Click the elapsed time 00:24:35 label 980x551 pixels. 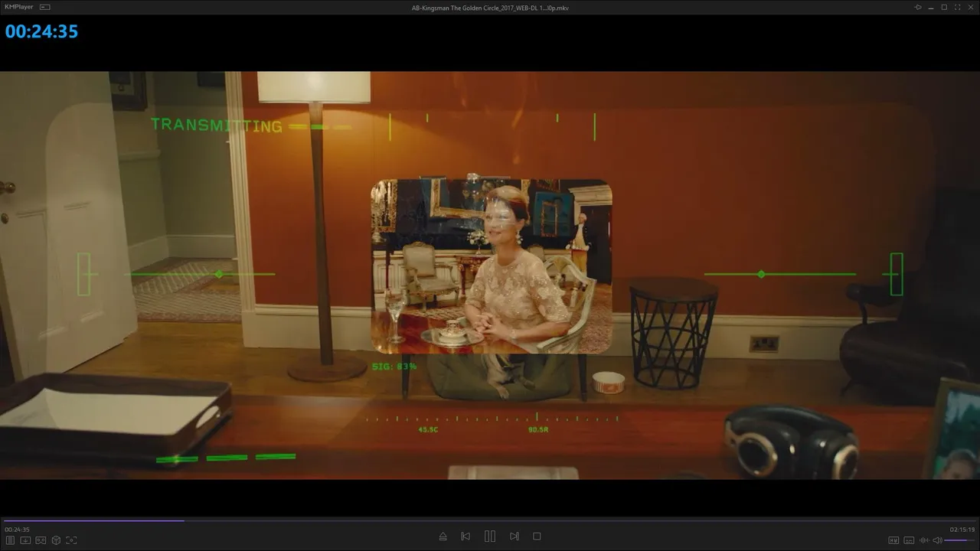coord(17,530)
